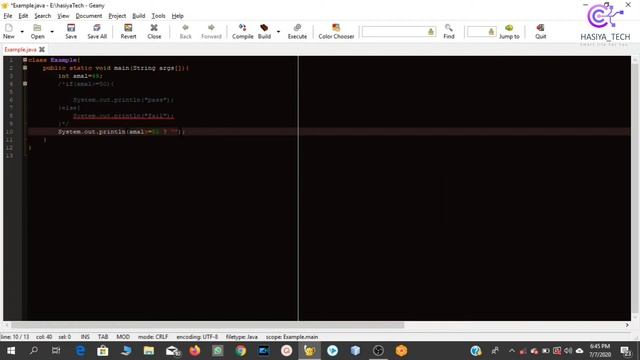Click 'mode: CRLF' in status bar

(153, 337)
